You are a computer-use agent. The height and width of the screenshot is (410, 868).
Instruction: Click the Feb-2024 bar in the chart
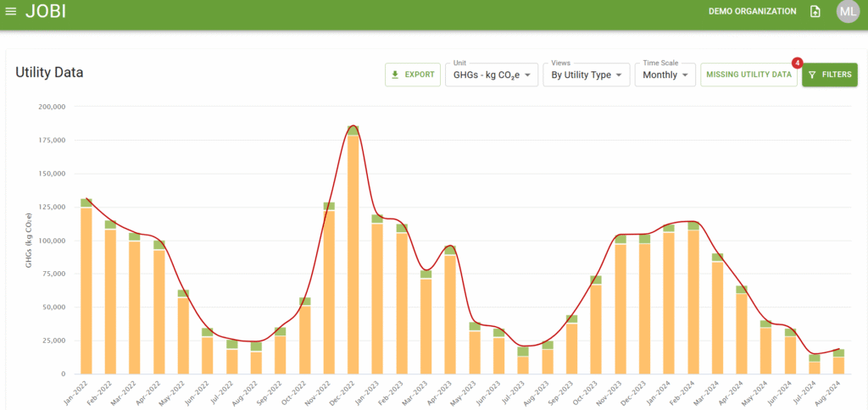click(693, 297)
